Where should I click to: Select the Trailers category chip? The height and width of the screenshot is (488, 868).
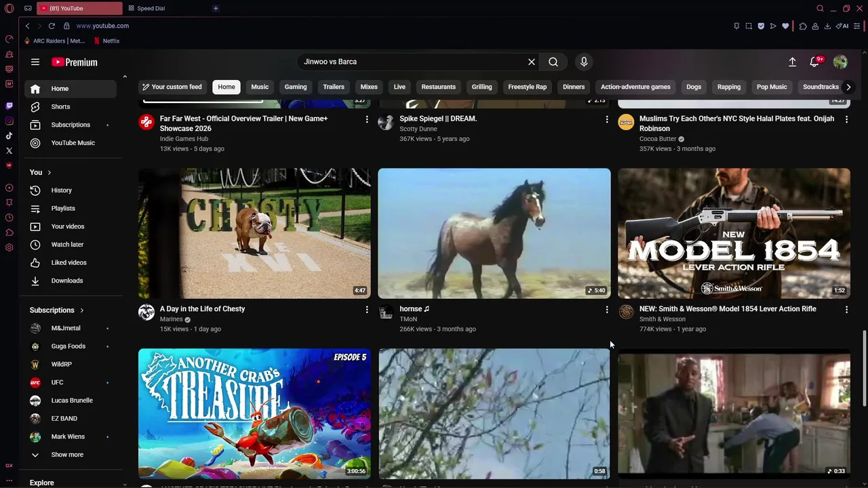click(x=334, y=87)
